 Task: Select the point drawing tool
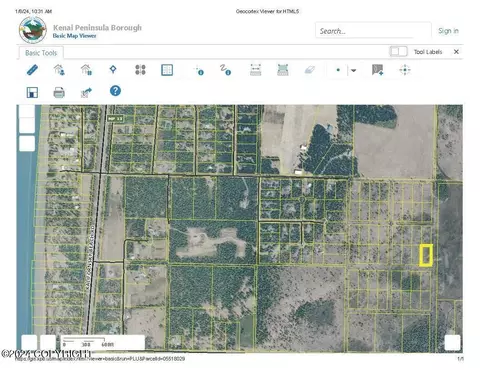click(x=338, y=70)
